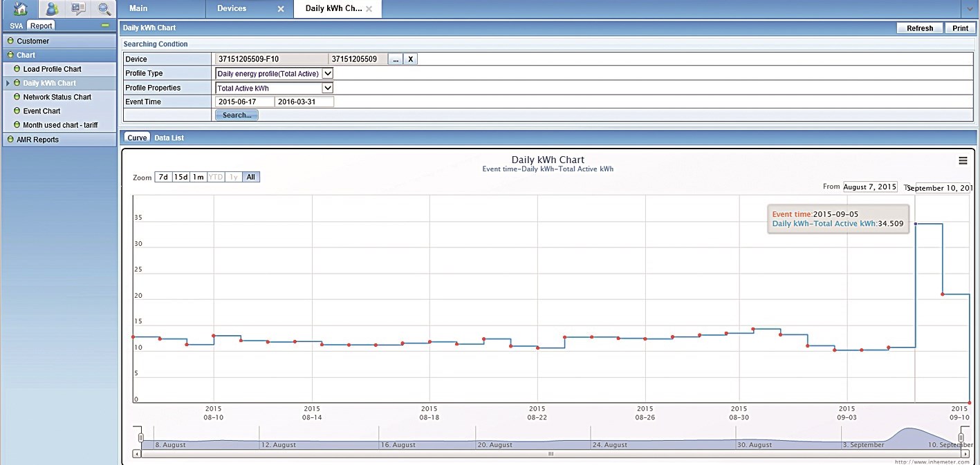Open the Profile Properties dropdown
This screenshot has width=980, height=465.
328,88
